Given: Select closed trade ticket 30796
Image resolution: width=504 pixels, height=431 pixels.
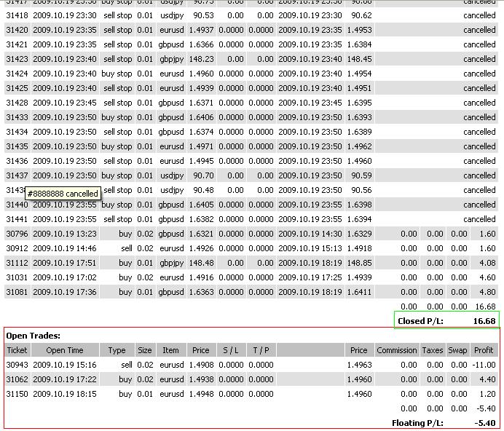Looking at the screenshot, I should 17,234.
